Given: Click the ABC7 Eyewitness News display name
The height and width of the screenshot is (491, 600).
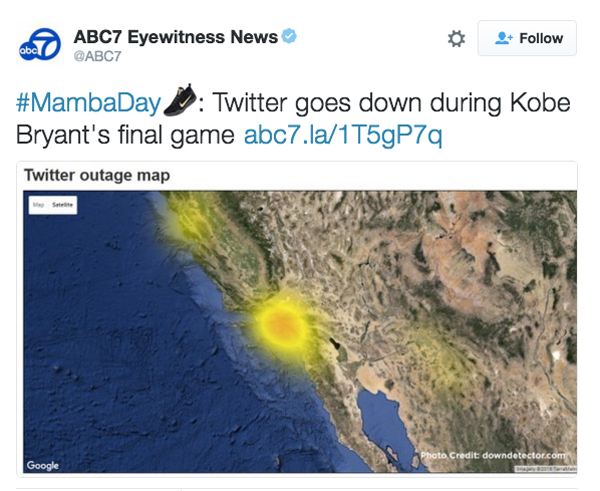Looking at the screenshot, I should (x=176, y=37).
